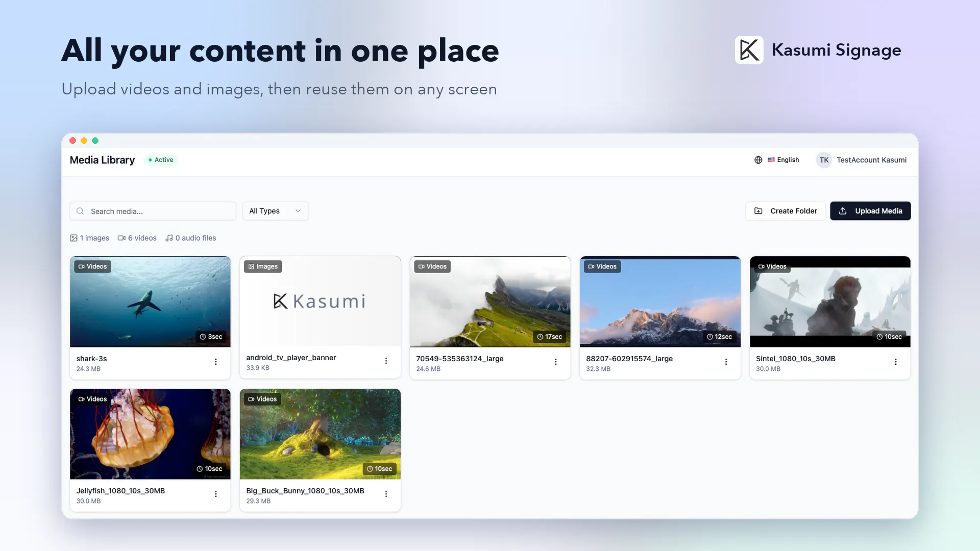Viewport: 980px width, 551px height.
Task: Click the 29.3 MB file size text
Action: [x=258, y=501]
